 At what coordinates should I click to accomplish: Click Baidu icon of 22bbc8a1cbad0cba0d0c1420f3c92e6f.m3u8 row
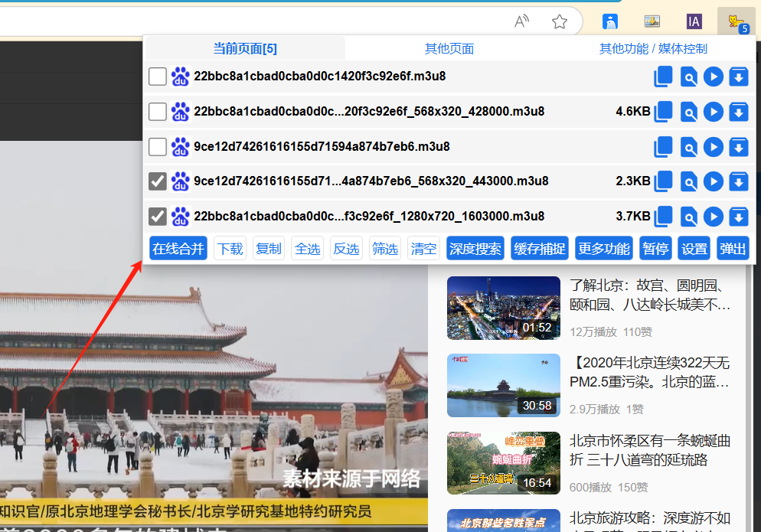pos(181,77)
